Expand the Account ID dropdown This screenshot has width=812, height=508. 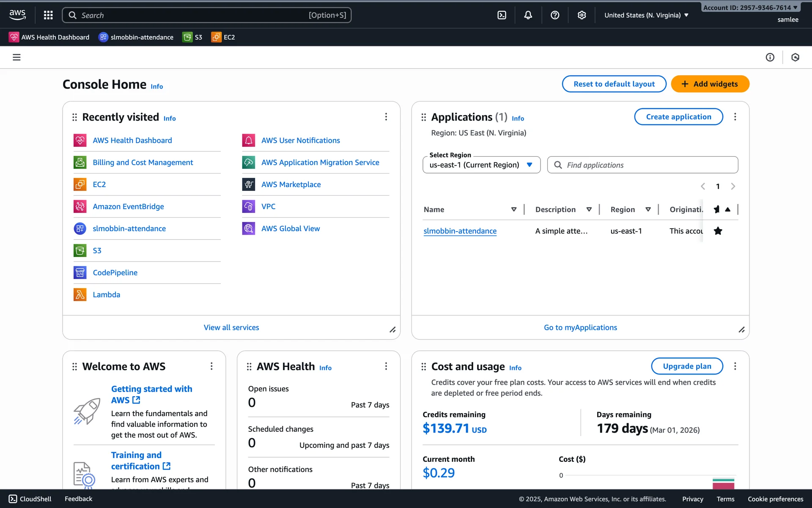(x=750, y=8)
